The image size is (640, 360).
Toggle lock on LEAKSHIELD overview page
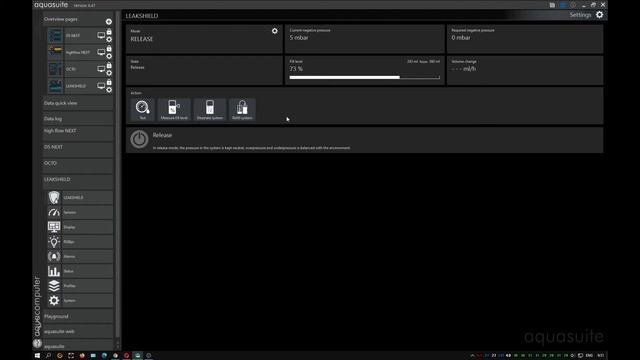109,82
